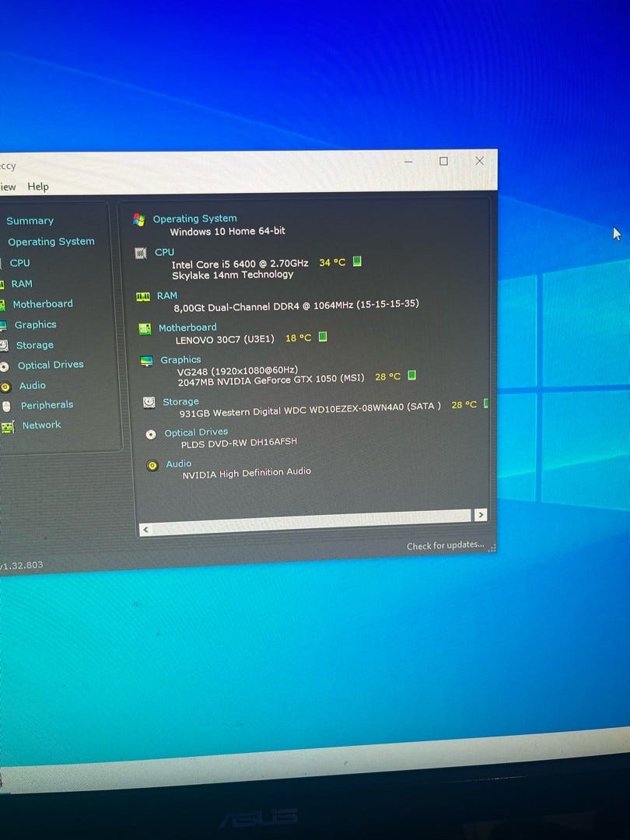Click the Peripherals mouse icon in sidebar
Image resolution: width=630 pixels, height=840 pixels.
6,407
